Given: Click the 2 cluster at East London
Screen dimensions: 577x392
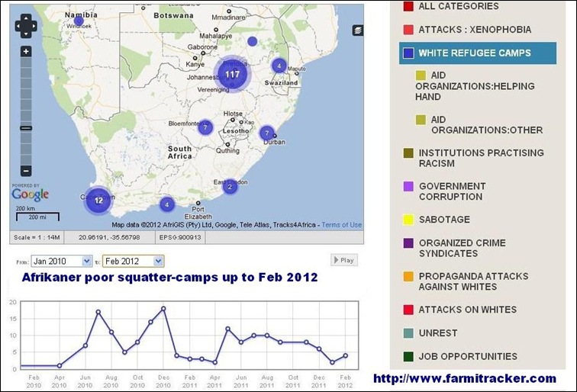Looking at the screenshot, I should coord(230,187).
